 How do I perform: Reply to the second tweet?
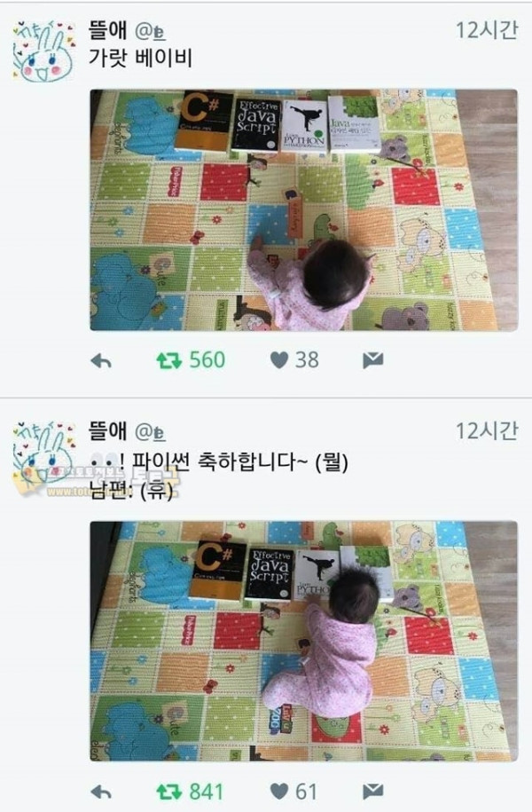(101, 792)
